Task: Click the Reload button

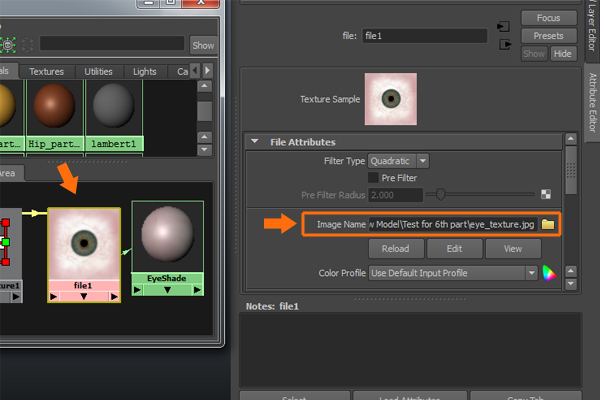Action: [x=397, y=248]
